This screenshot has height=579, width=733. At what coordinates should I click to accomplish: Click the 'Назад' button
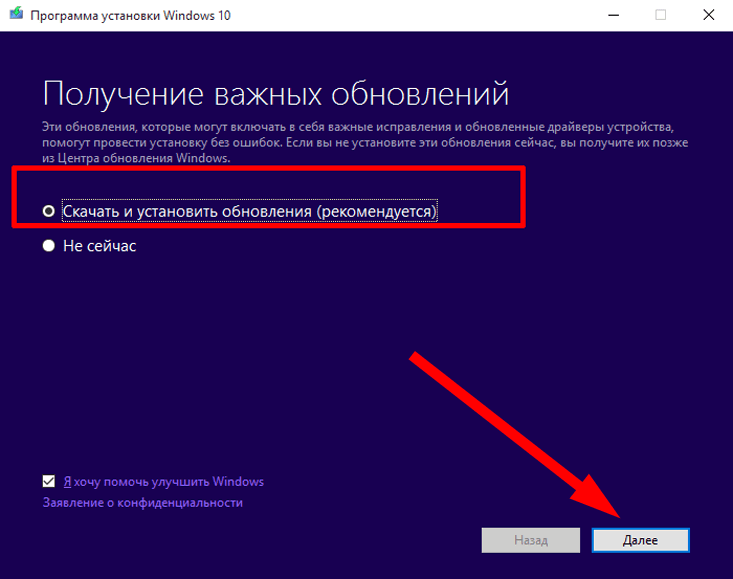click(531, 541)
